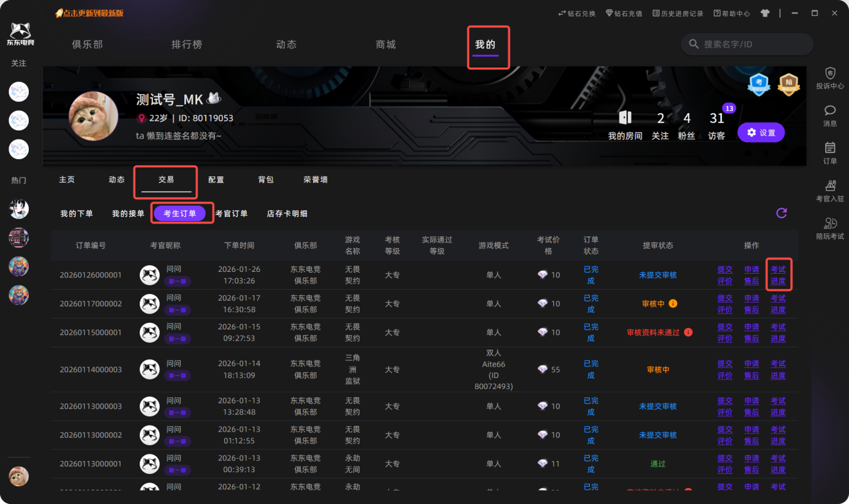Click order number 20260117000002
The width and height of the screenshot is (849, 504).
pos(91,304)
